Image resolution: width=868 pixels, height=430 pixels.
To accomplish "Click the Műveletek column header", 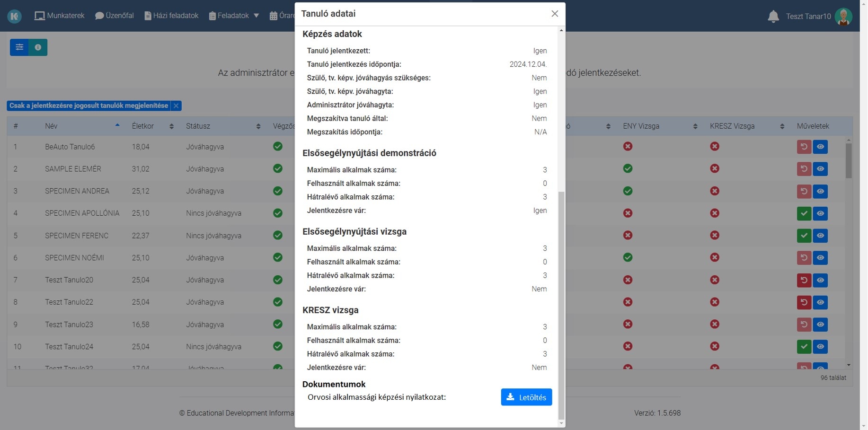I will tap(813, 126).
